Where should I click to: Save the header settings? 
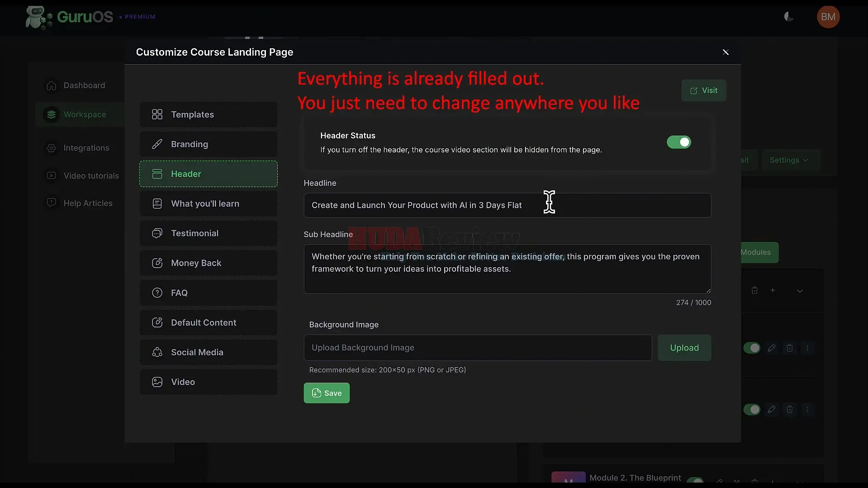327,393
